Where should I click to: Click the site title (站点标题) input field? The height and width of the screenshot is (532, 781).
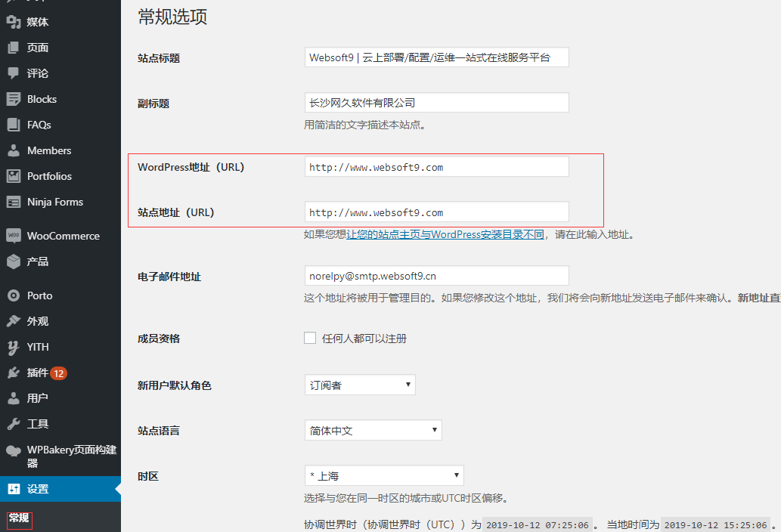(x=436, y=57)
